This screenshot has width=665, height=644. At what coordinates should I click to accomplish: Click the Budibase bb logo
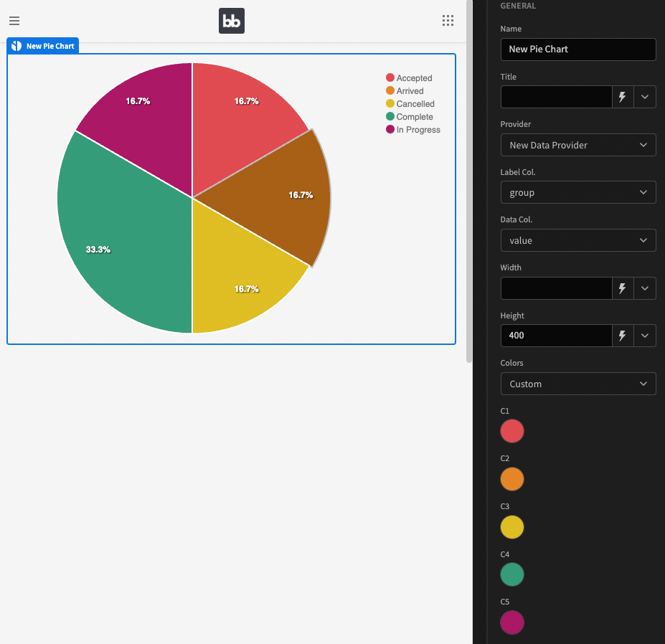coord(232,21)
